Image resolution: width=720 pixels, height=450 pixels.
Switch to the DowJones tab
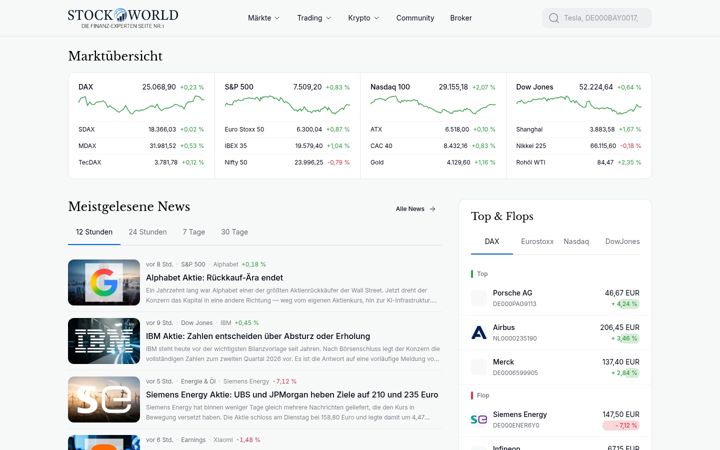pyautogui.click(x=622, y=242)
